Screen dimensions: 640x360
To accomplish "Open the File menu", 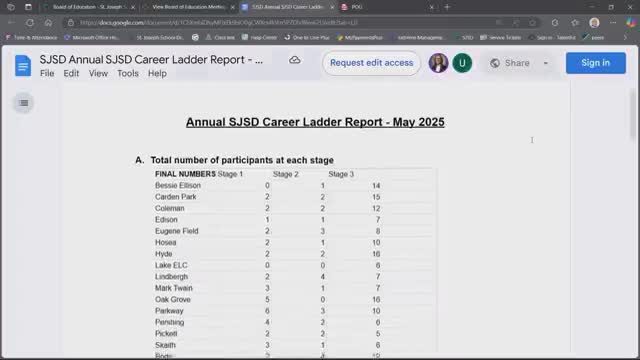I will click(47, 73).
